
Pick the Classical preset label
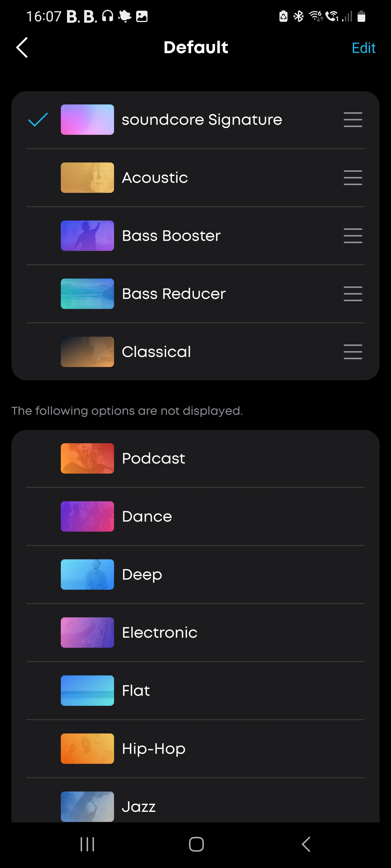[x=156, y=352]
